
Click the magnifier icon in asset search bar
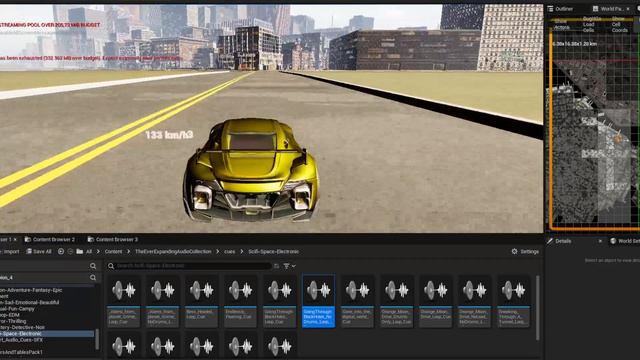click(x=111, y=266)
